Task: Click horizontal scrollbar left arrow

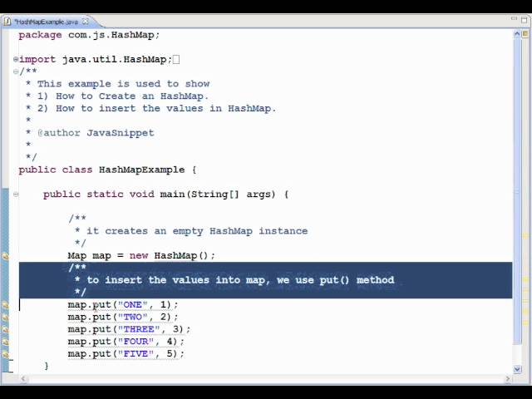Action: coord(23,379)
